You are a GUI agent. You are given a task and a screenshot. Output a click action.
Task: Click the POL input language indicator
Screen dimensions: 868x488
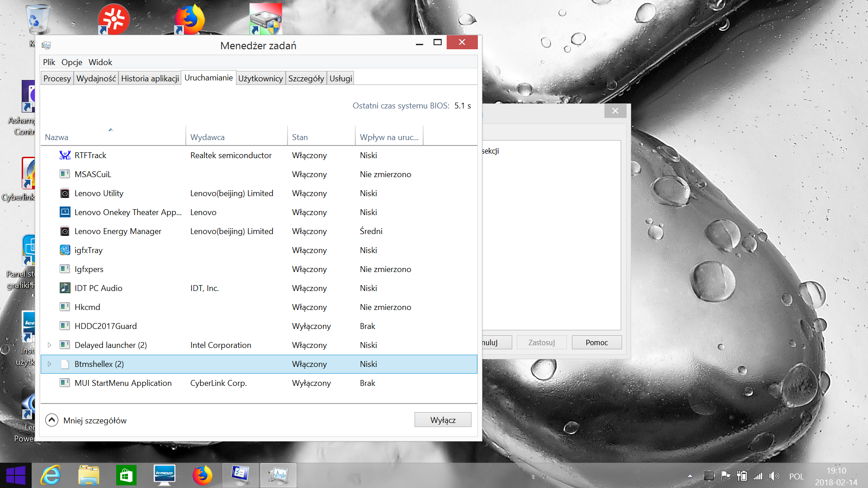(796, 476)
